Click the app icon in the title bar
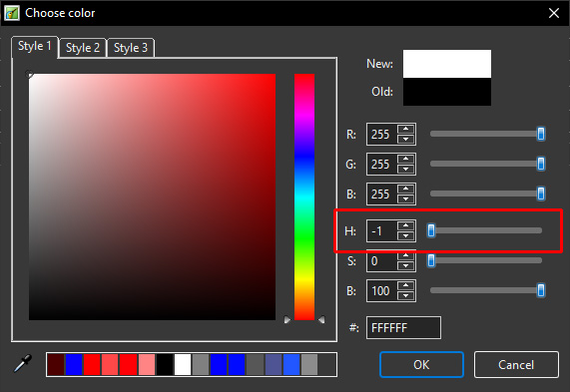Screen dimensions: 570x392 click(12, 13)
